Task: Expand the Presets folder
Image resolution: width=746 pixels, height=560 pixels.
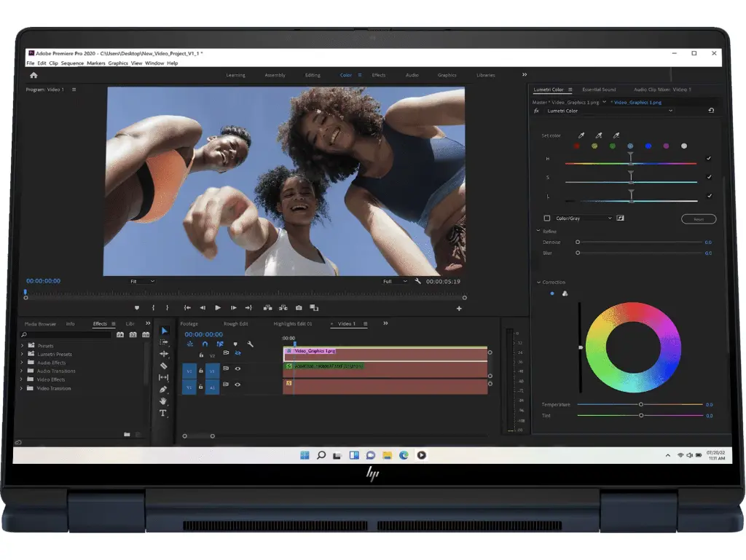Action: [x=22, y=346]
